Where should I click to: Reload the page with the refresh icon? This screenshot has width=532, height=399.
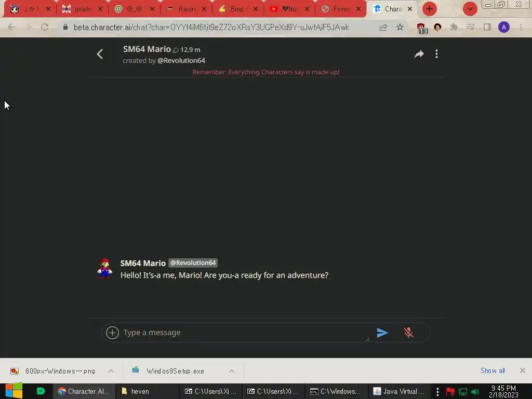(45, 27)
